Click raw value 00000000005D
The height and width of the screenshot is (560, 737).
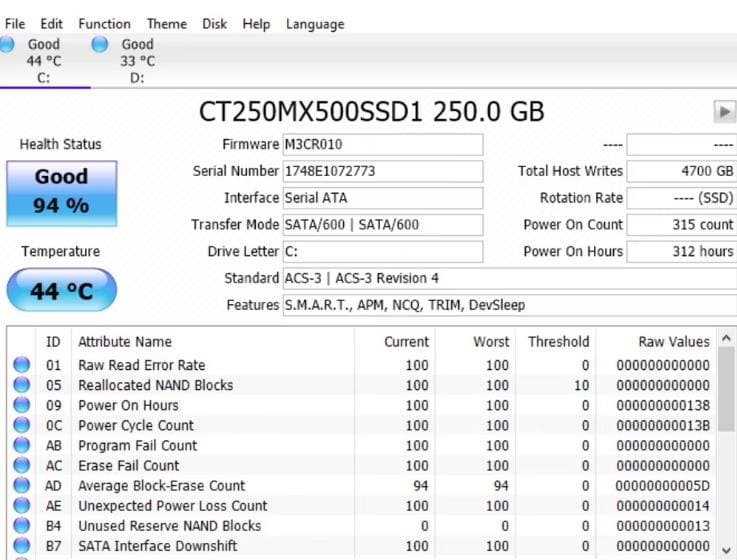click(663, 486)
